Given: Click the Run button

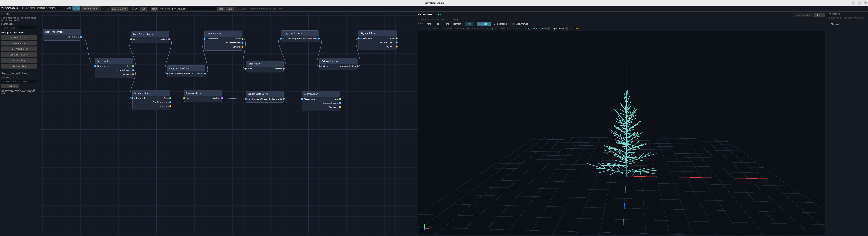Looking at the screenshot, I should pyautogui.click(x=144, y=9).
